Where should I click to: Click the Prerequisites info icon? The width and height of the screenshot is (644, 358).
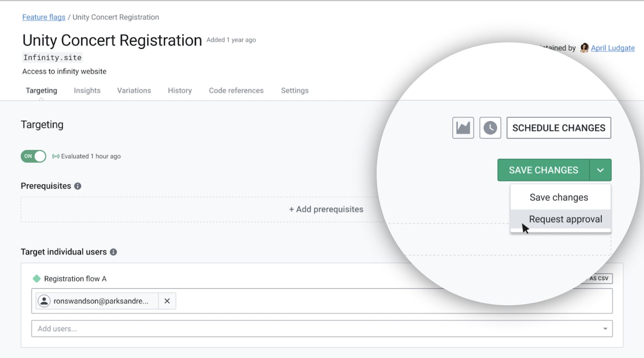pos(78,186)
